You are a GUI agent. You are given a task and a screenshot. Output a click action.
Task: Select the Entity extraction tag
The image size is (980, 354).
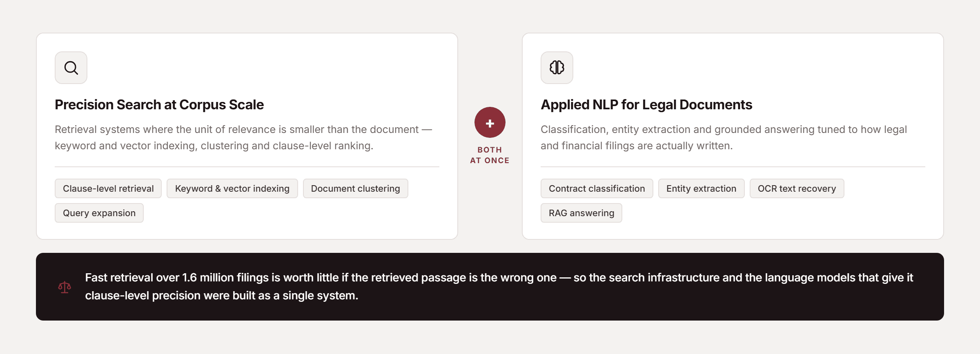point(702,188)
